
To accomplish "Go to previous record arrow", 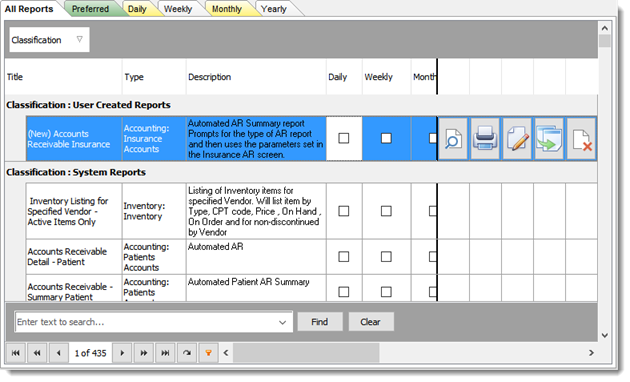I will point(59,353).
